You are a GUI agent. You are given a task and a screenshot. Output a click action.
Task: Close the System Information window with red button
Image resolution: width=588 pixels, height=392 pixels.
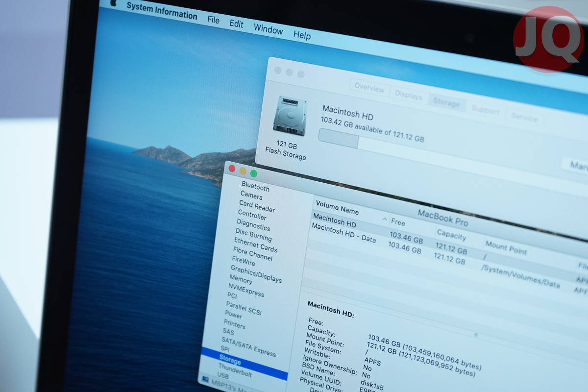click(232, 169)
